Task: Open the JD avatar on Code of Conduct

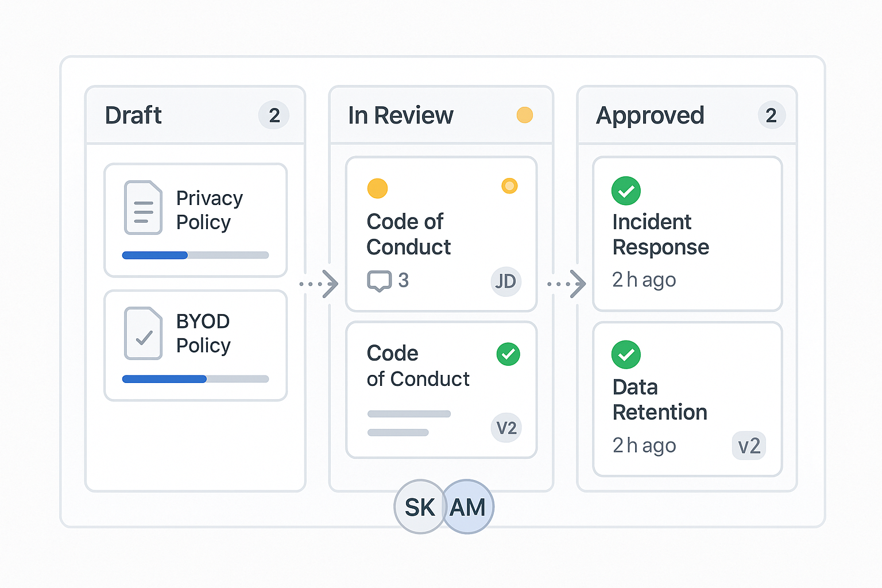Action: click(x=506, y=281)
